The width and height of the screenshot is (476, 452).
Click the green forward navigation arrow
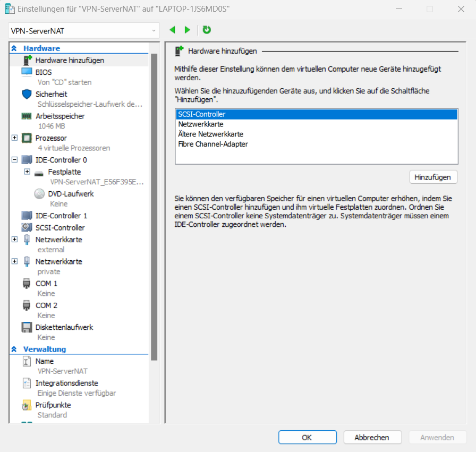click(188, 30)
